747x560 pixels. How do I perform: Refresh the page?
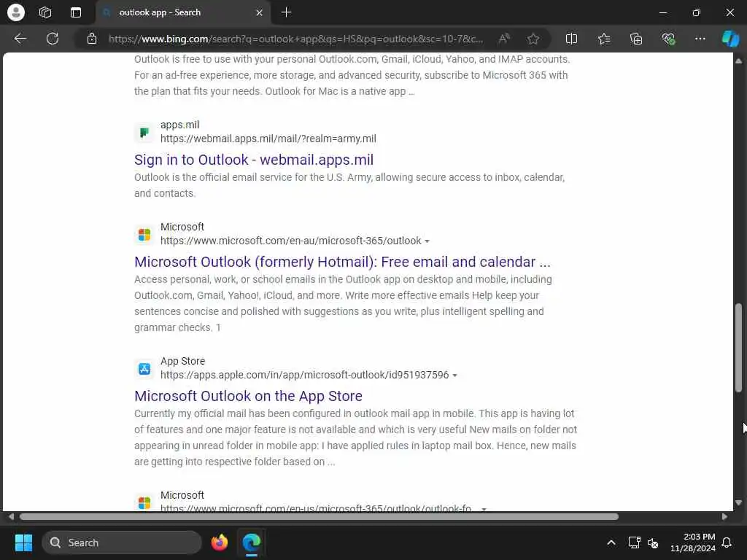[53, 39]
